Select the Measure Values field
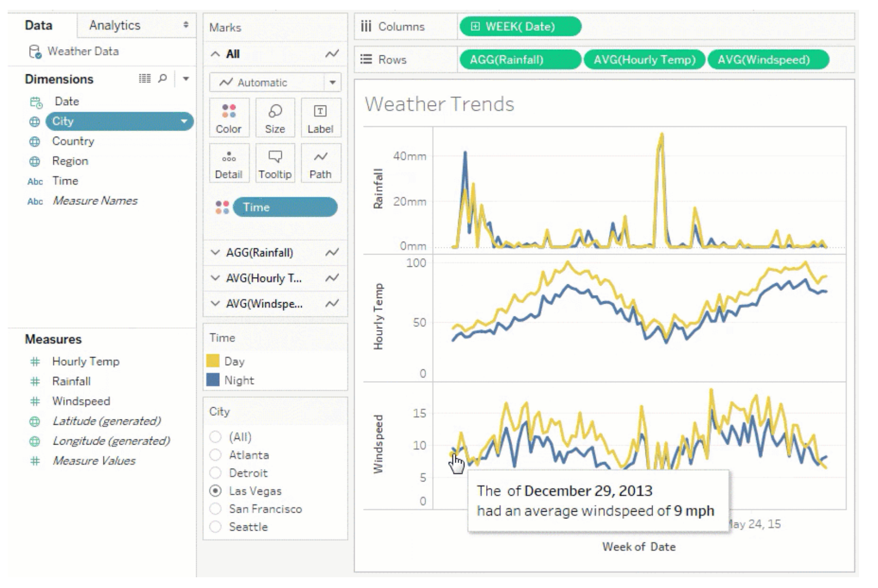 pyautogui.click(x=94, y=461)
